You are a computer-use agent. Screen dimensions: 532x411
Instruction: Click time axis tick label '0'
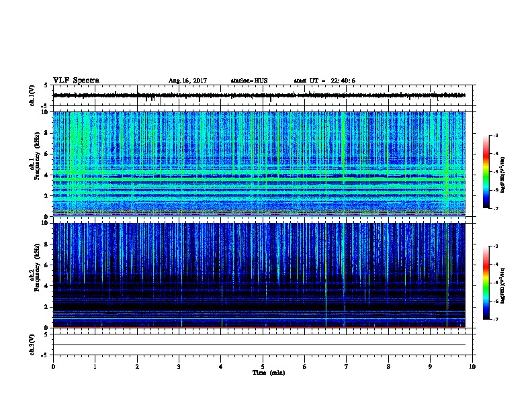tap(53, 366)
